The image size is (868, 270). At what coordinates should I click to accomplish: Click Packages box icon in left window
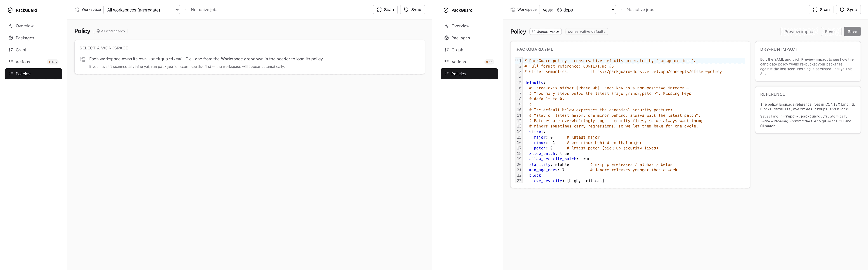coord(11,38)
